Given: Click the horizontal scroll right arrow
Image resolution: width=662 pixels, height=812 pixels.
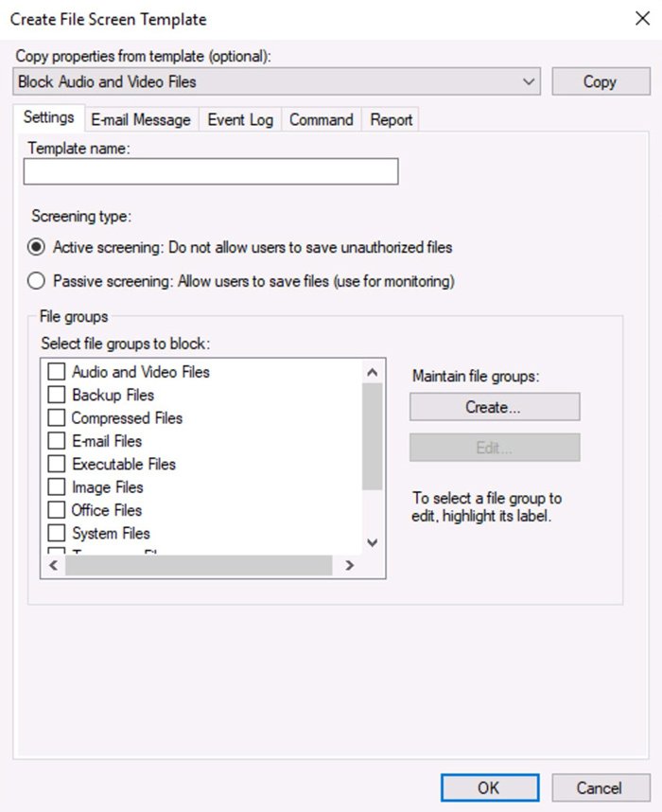Looking at the screenshot, I should click(349, 565).
